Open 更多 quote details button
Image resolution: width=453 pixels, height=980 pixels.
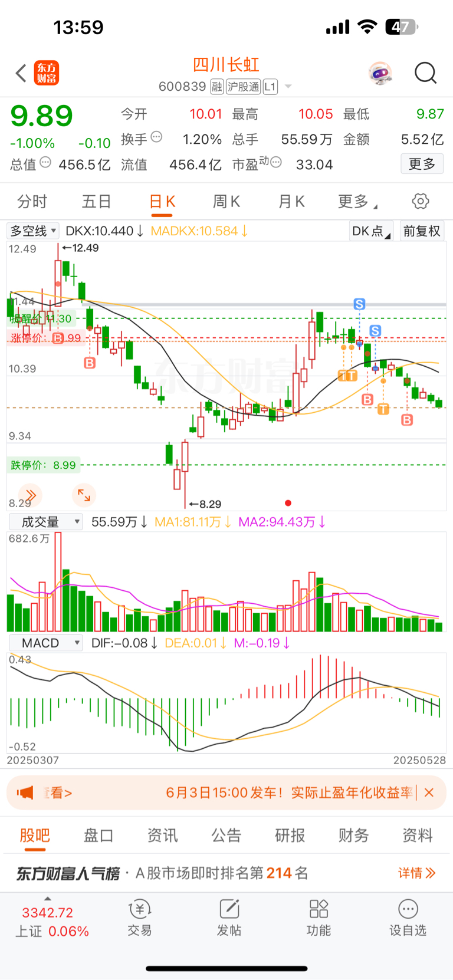point(422,164)
